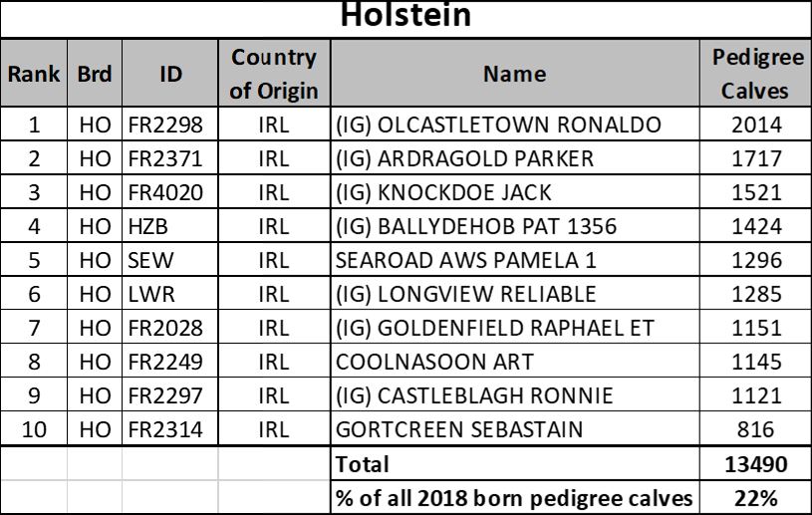The width and height of the screenshot is (812, 515).
Task: Click the Pedigree Calves header
Action: (x=755, y=73)
